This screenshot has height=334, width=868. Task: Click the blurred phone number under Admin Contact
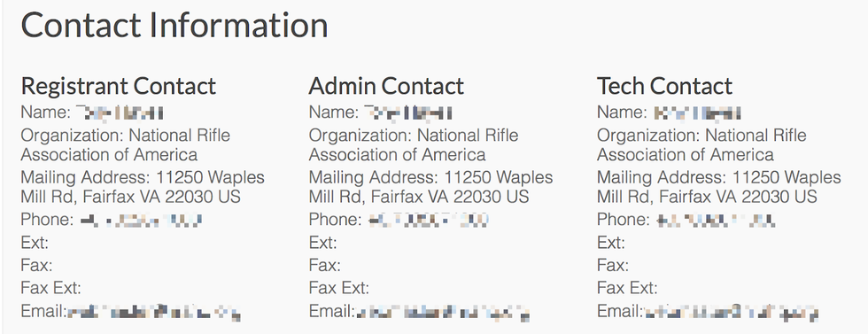pyautogui.click(x=429, y=221)
